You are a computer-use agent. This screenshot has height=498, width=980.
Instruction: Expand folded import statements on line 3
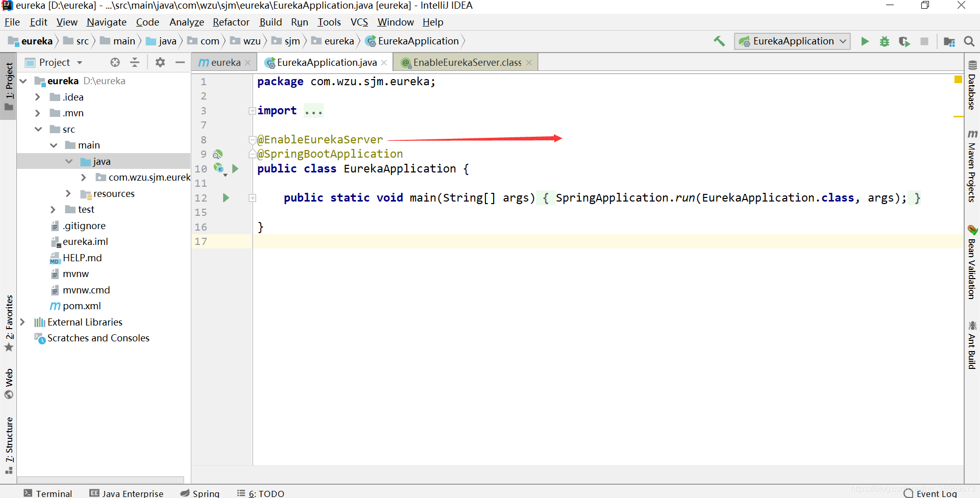point(252,111)
